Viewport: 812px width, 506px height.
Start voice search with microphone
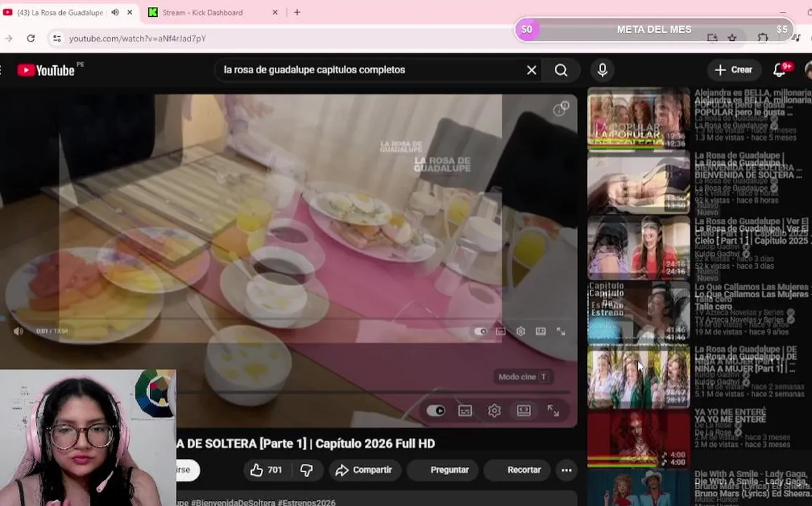602,70
